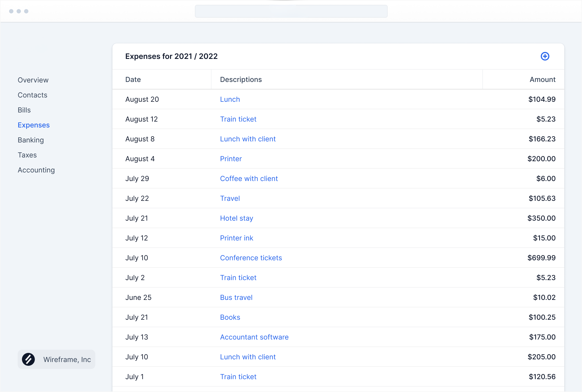Click the Books expense link
582x392 pixels.
(230, 317)
